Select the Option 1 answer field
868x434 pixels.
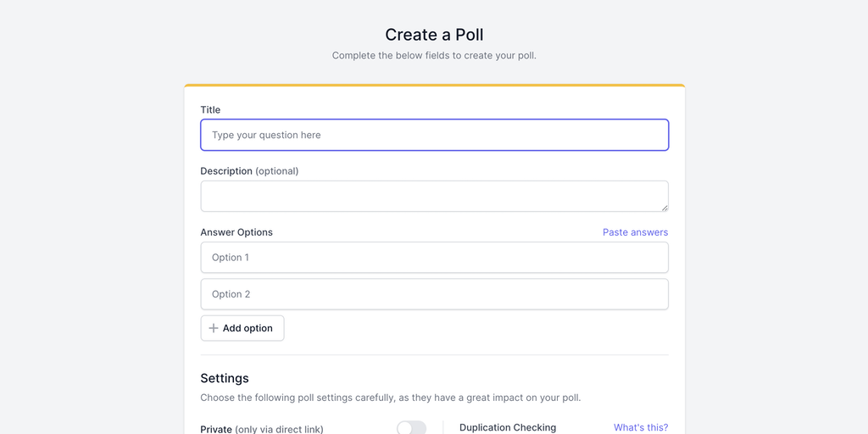[x=434, y=258]
